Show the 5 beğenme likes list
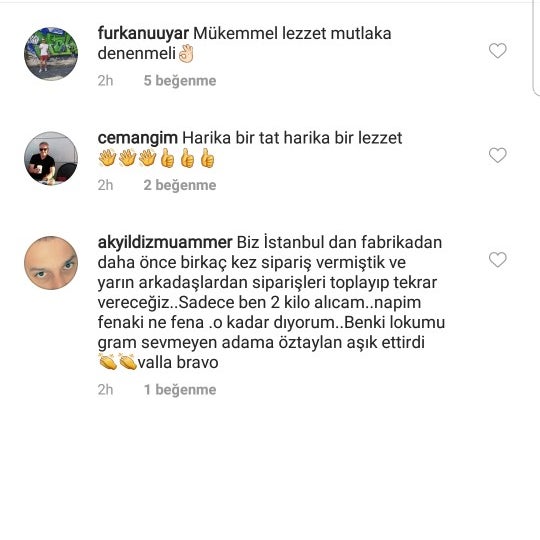 (x=180, y=81)
